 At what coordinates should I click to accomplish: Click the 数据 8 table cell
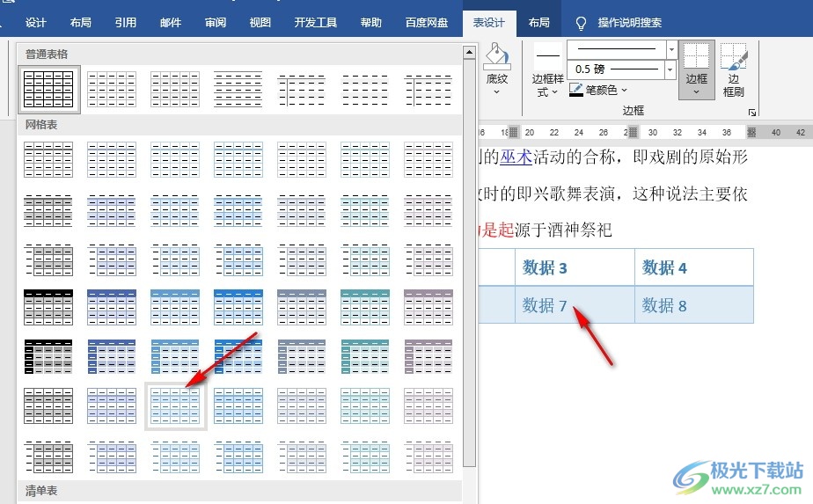tap(694, 305)
